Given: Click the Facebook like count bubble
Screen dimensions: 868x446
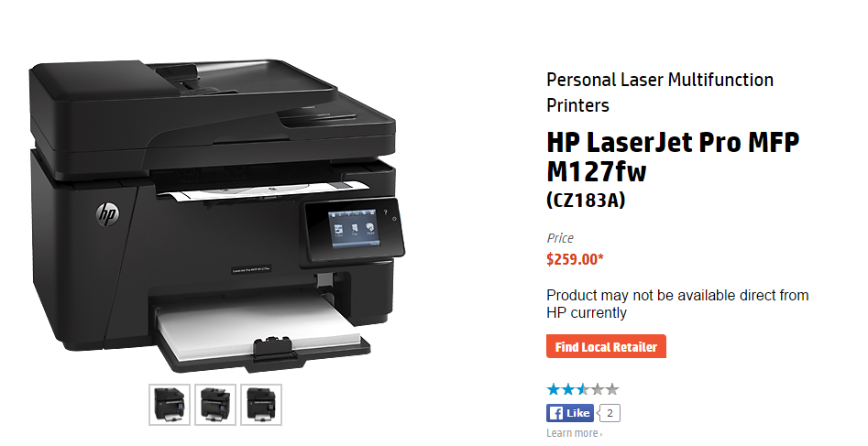Looking at the screenshot, I should (610, 413).
